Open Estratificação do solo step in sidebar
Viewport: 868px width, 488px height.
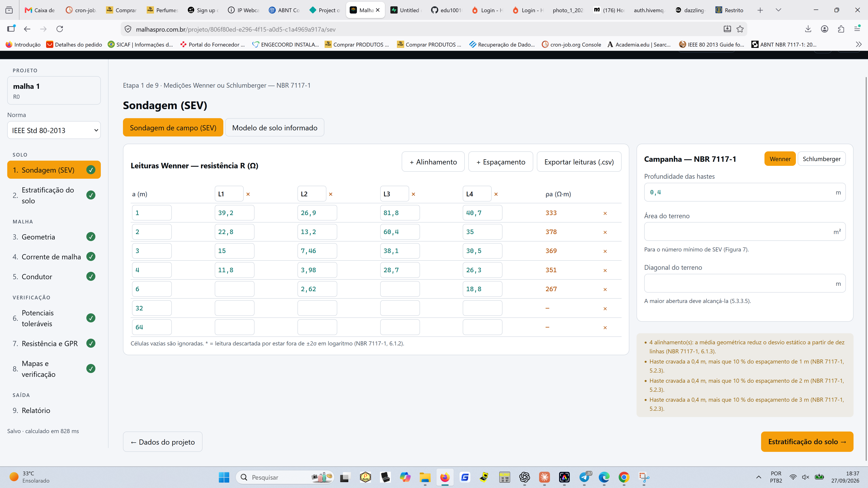pos(54,195)
